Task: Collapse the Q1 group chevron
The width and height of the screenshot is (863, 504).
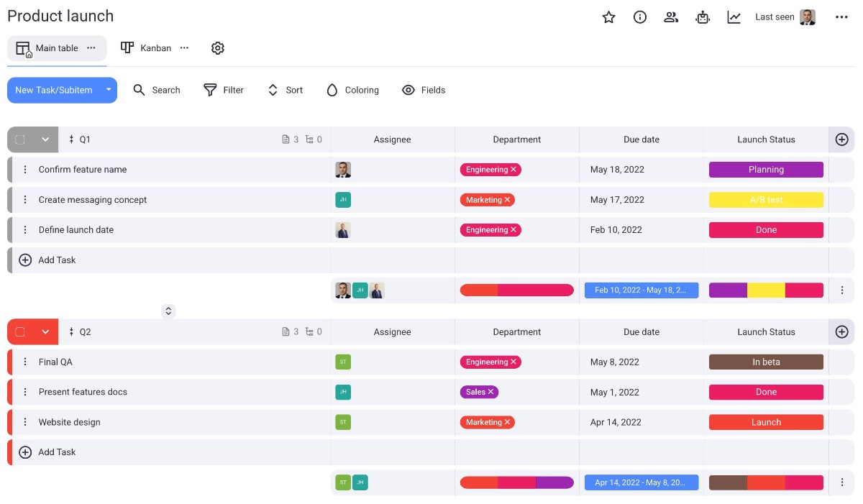Action: coord(45,139)
